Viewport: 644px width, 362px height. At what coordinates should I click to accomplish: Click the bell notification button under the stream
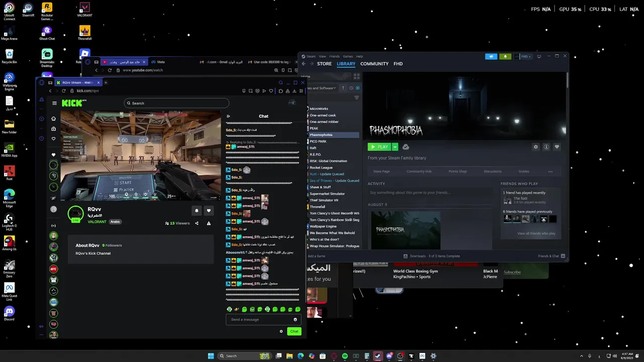pyautogui.click(x=197, y=211)
